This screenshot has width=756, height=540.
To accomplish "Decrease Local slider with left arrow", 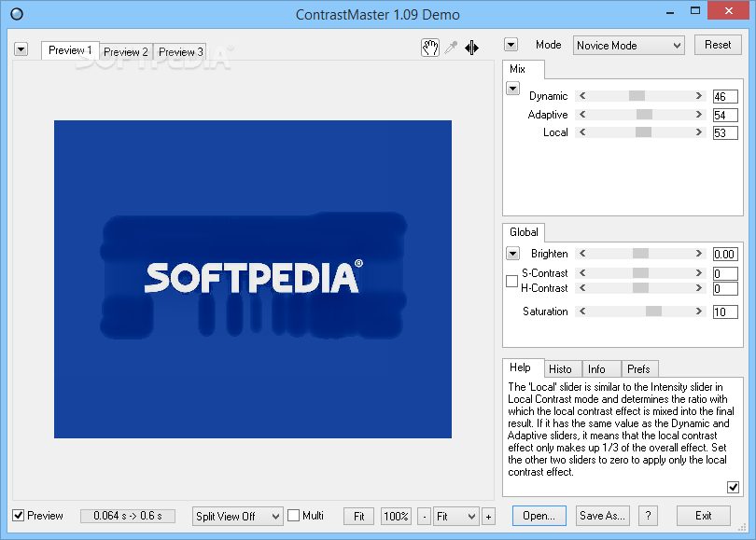I will pyautogui.click(x=582, y=132).
